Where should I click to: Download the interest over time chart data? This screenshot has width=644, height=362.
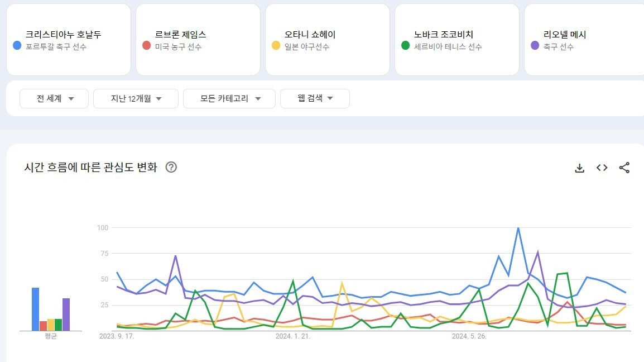click(580, 168)
